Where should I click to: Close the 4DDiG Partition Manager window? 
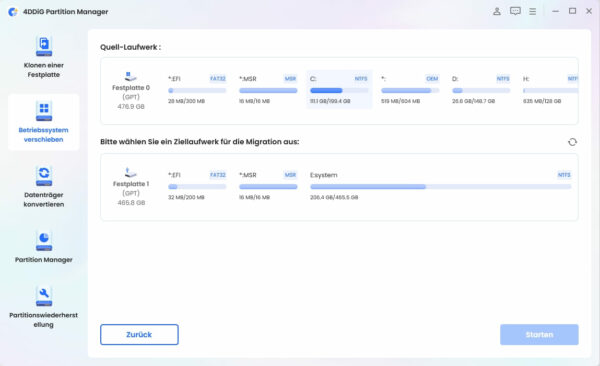click(589, 11)
